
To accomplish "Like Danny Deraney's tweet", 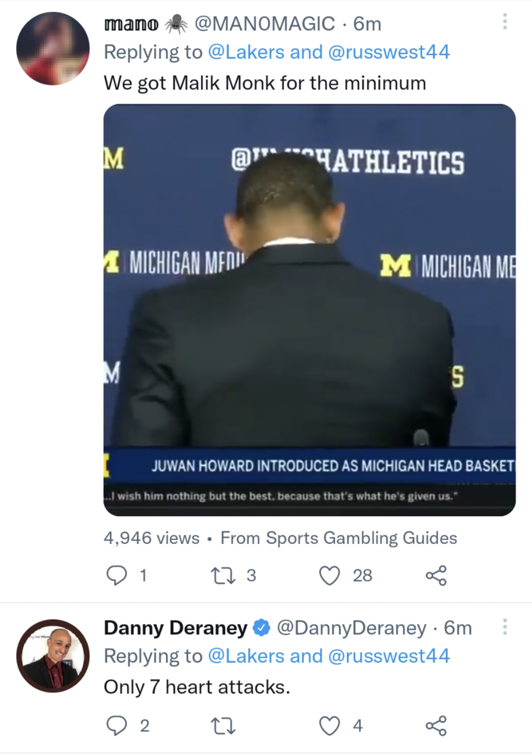I will click(x=329, y=726).
